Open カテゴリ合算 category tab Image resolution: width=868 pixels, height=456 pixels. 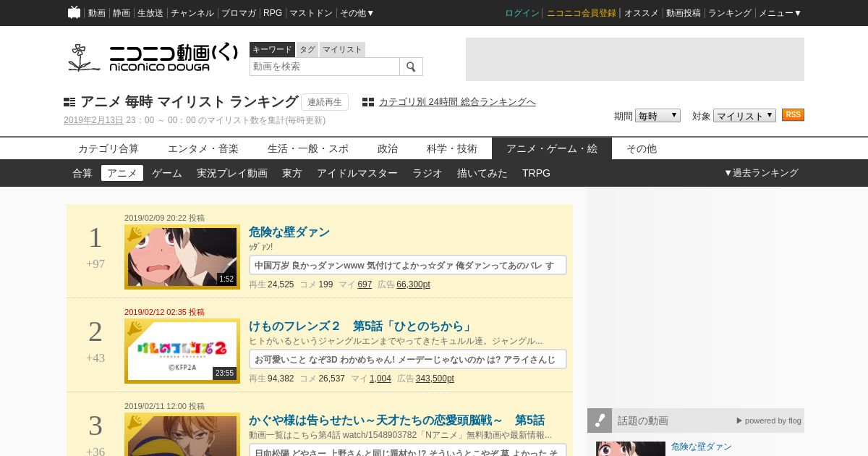coord(109,148)
